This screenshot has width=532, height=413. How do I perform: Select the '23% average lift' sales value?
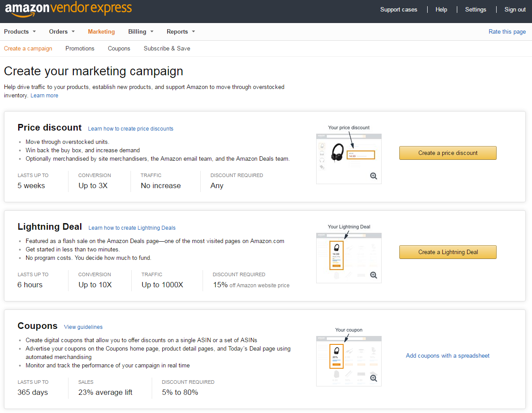105,392
